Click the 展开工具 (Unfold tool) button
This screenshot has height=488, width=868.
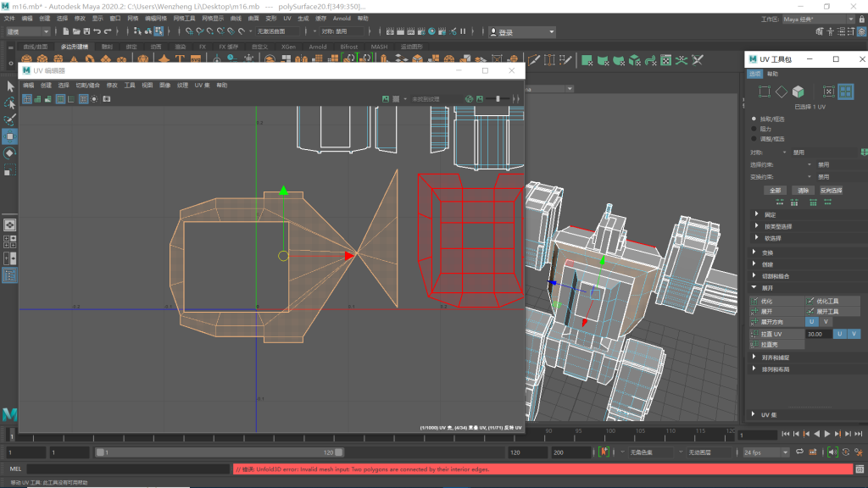pos(832,312)
